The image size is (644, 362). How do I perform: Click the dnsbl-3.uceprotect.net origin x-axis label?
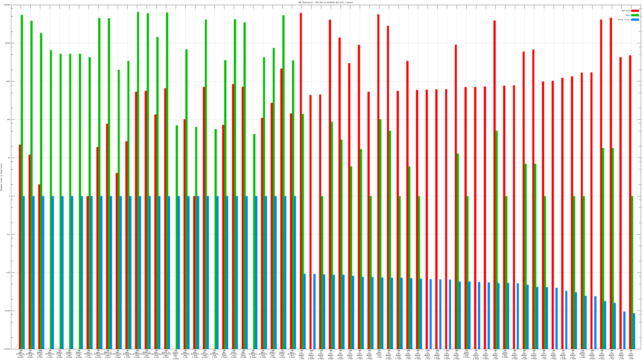pos(108,354)
